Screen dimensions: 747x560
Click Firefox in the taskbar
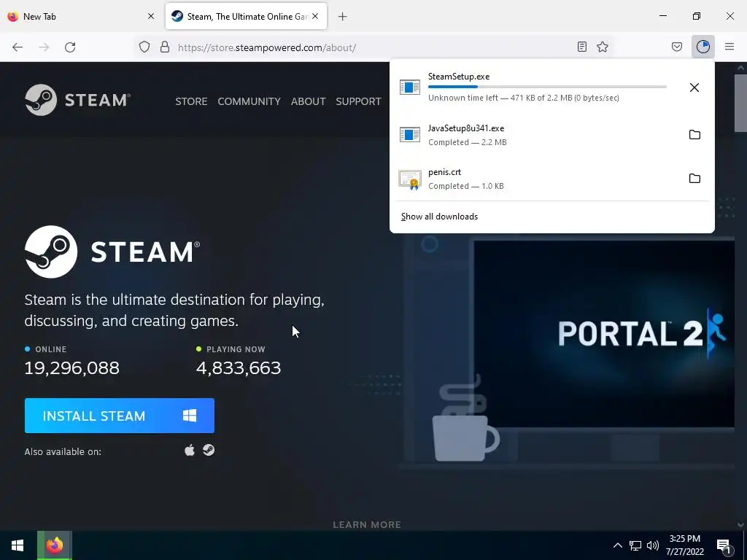[x=54, y=545]
